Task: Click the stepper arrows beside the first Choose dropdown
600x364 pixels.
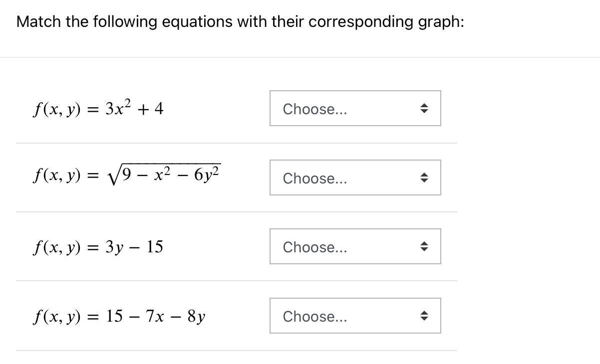Action: pyautogui.click(x=424, y=108)
